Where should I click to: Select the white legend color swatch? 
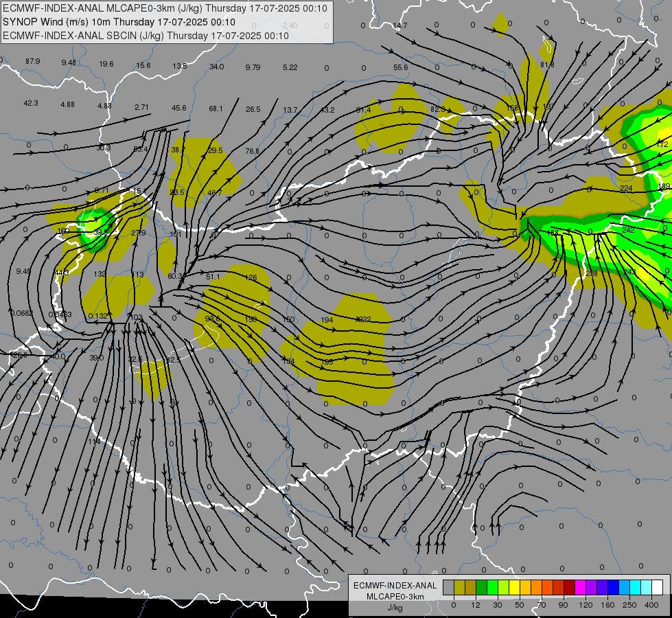tap(658, 588)
